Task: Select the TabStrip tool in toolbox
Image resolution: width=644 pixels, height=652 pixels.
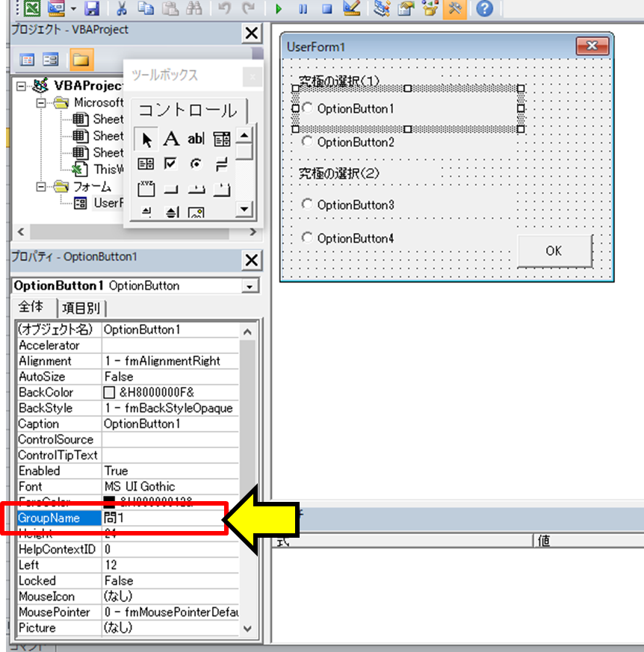Action: [x=196, y=189]
